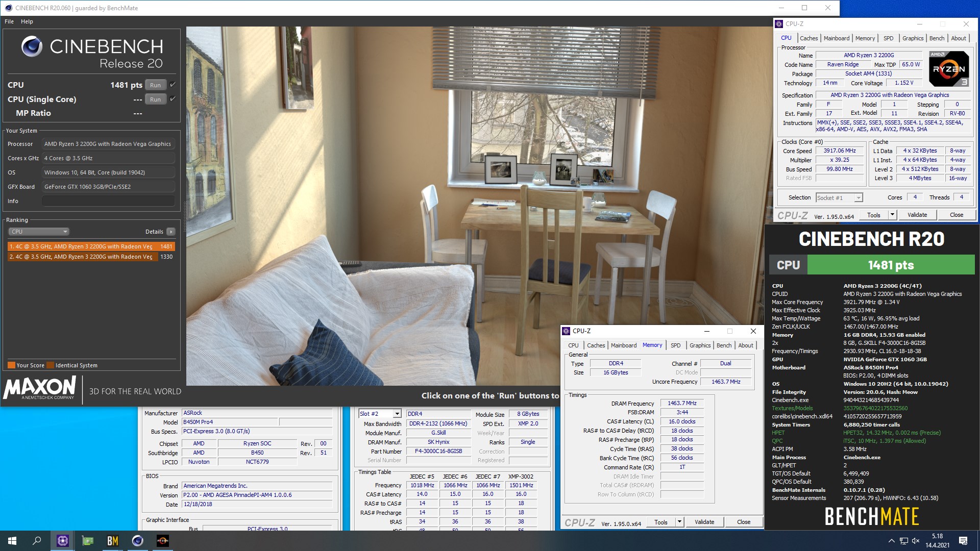The height and width of the screenshot is (551, 980).
Task: Click Memory CPU-Z window title icon
Action: point(566,331)
